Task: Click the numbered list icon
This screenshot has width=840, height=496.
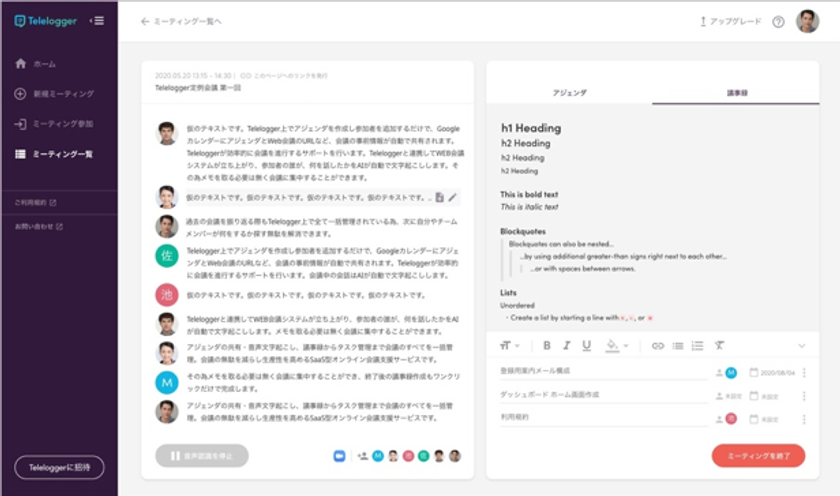Action: coord(698,346)
